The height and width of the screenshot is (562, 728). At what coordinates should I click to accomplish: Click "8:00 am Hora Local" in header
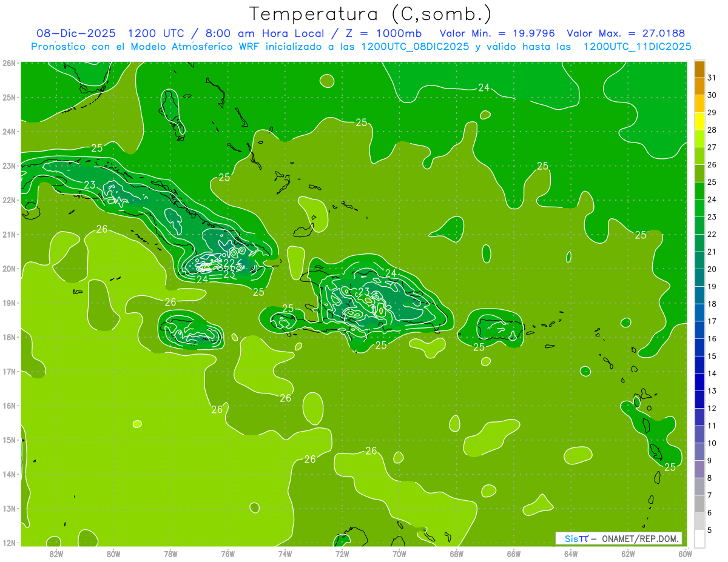coord(265,33)
